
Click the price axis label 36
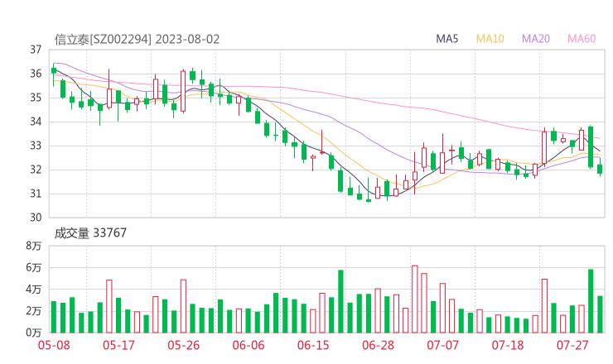[x=36, y=74]
